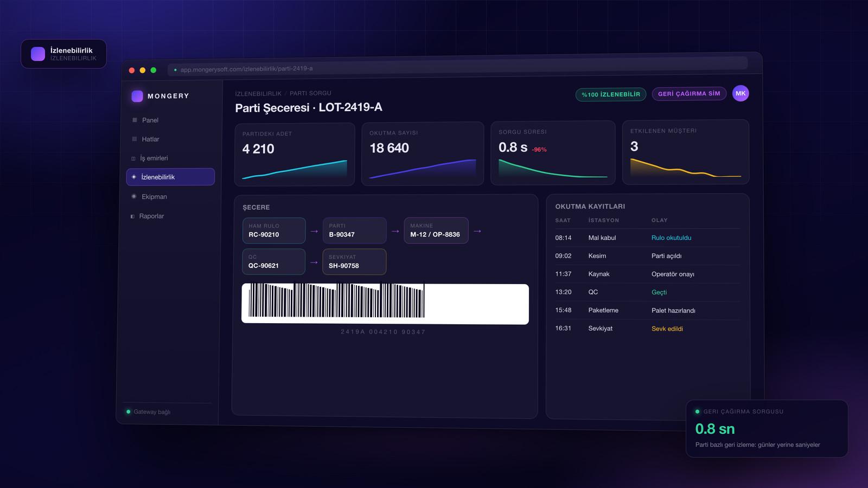Click the 'Palet hazırlandı' event text

coord(673,310)
